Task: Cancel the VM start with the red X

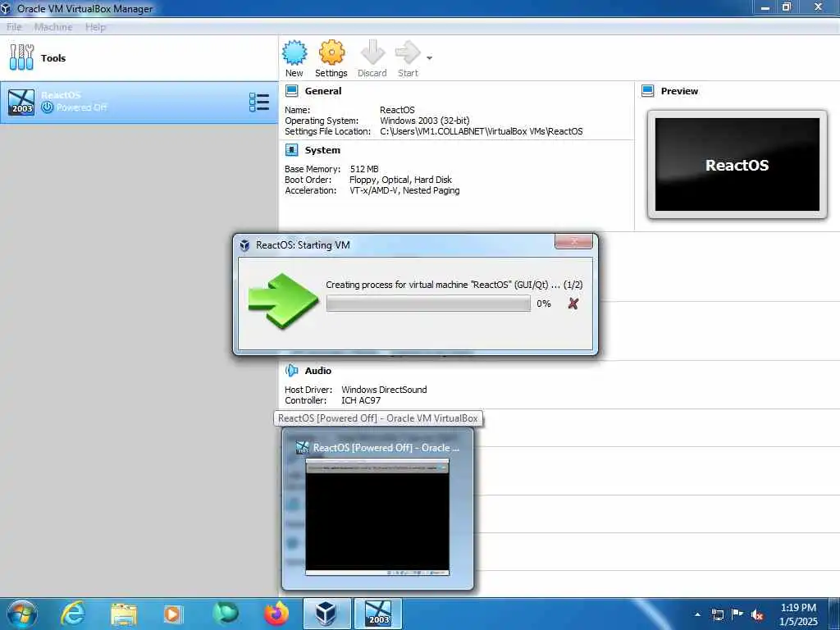Action: 573,304
